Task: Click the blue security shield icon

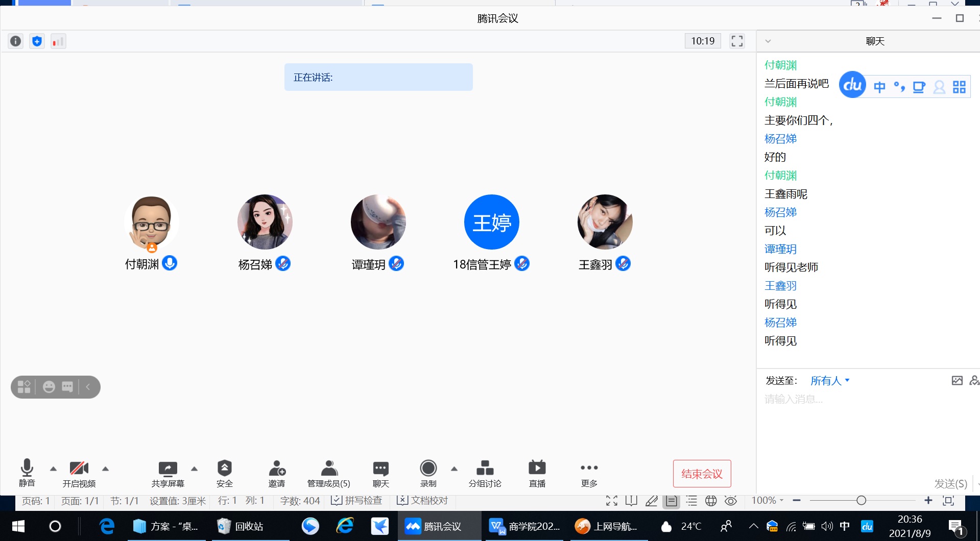Action: coord(37,41)
